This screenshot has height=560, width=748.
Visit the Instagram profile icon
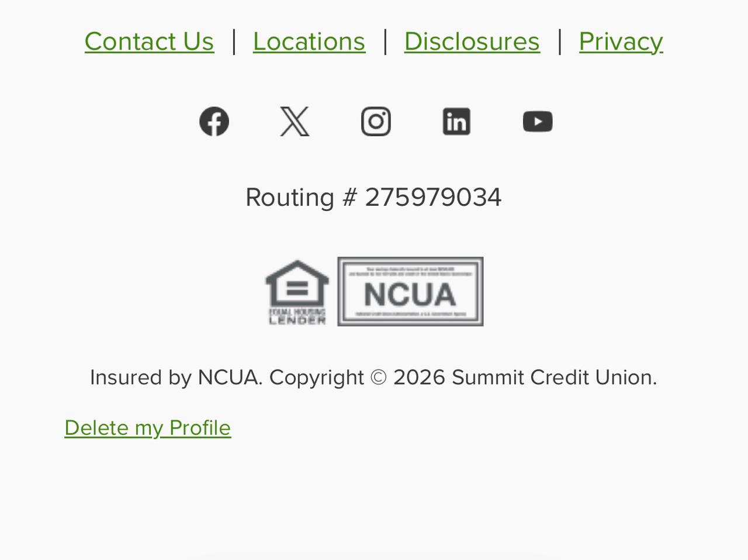click(x=376, y=122)
